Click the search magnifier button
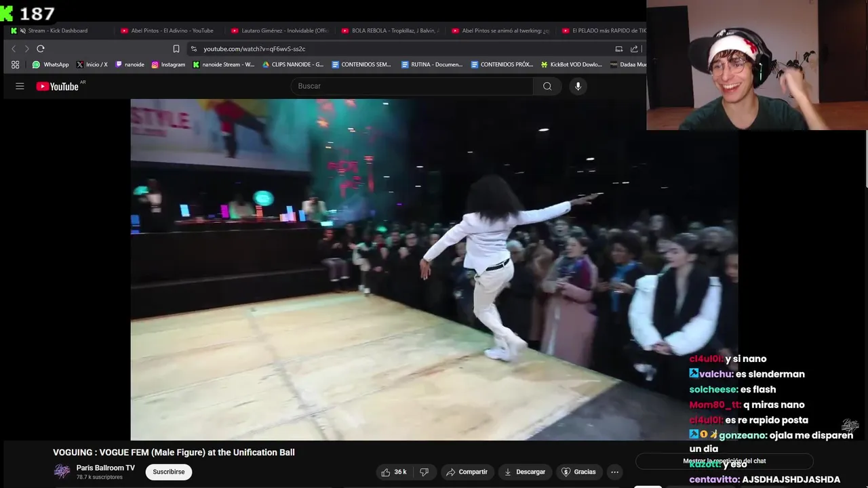This screenshot has width=868, height=488. 547,86
